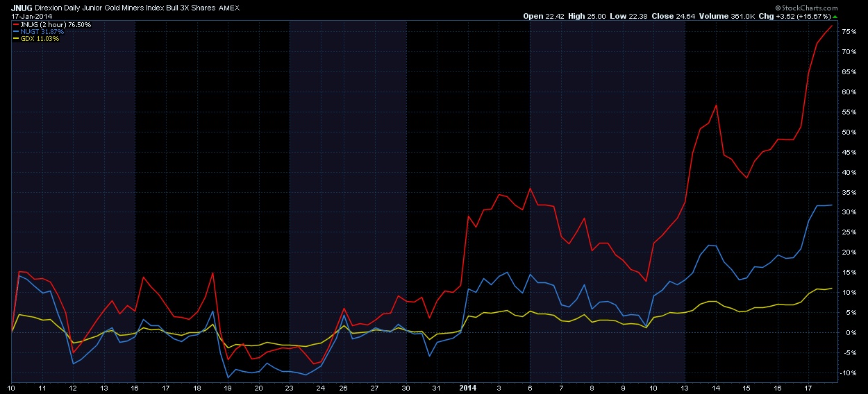Select the GDX 11.03% legend entry
Image resolution: width=868 pixels, height=394 pixels.
pos(39,39)
